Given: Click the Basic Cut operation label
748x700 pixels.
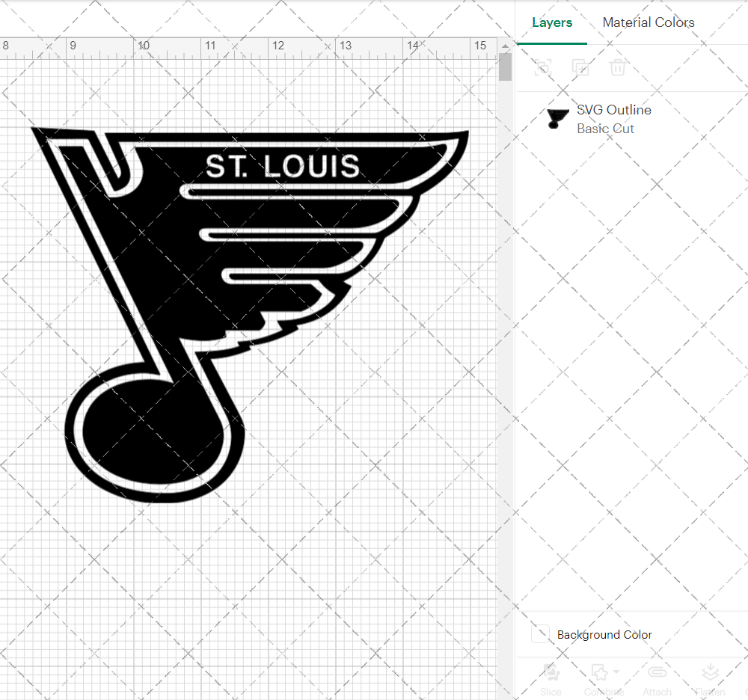Looking at the screenshot, I should coord(605,129).
